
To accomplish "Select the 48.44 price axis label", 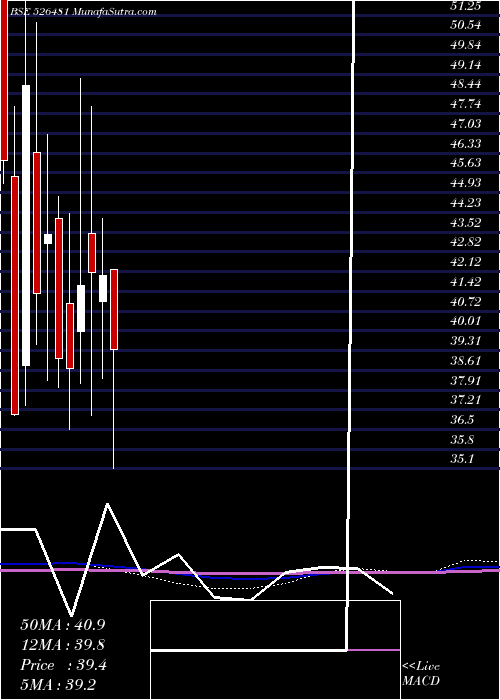I will pyautogui.click(x=466, y=84).
